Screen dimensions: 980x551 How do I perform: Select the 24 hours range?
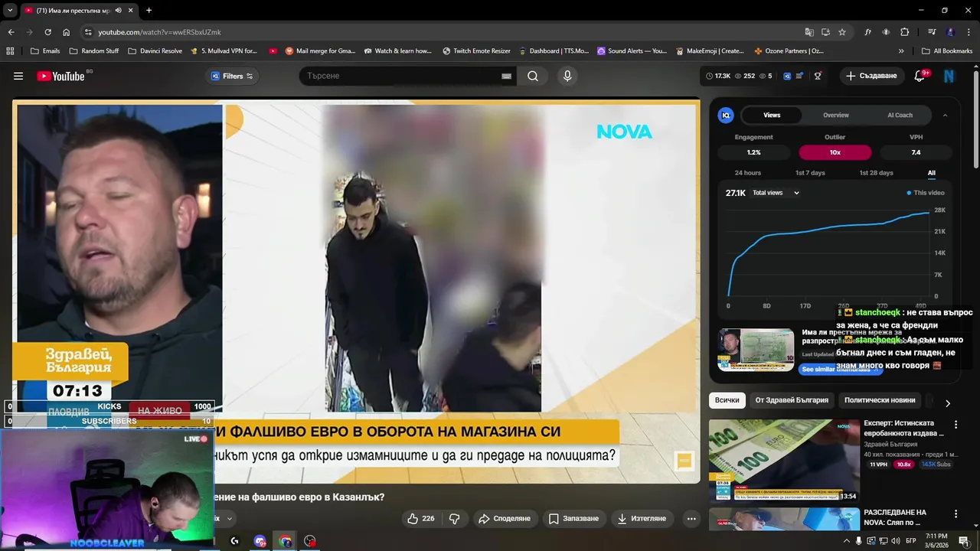coord(748,173)
